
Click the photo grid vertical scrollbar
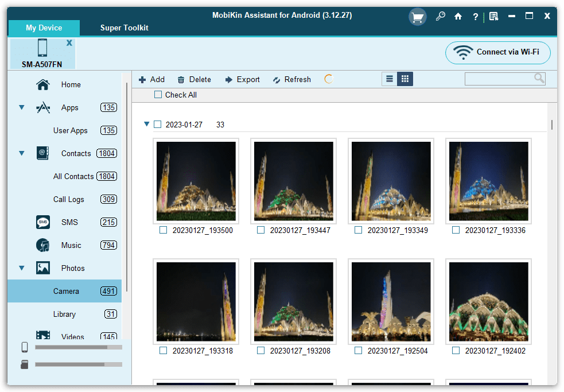point(552,125)
